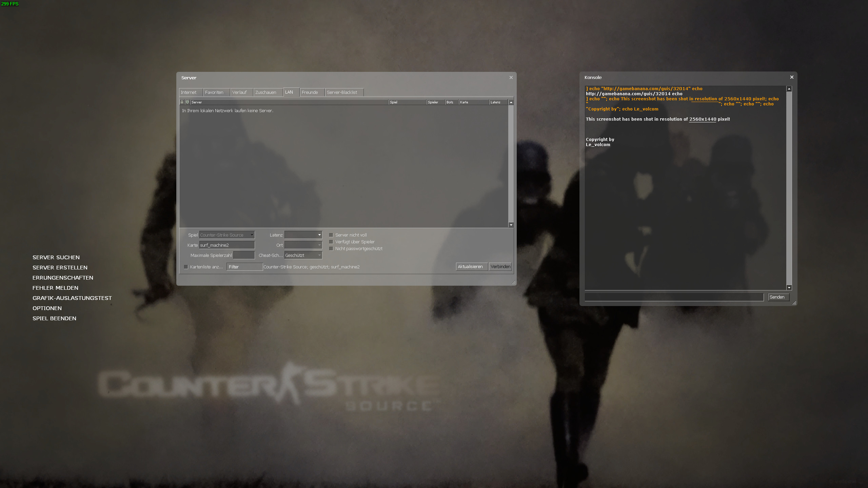Check Nicht passwortgeschützt
This screenshot has width=868, height=488.
pos(331,248)
